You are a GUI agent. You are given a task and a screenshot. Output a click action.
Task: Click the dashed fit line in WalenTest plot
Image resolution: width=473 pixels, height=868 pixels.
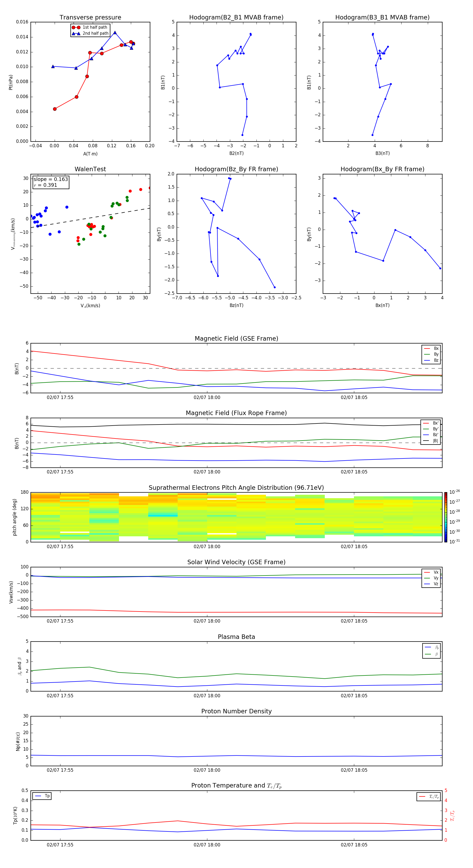(90, 218)
